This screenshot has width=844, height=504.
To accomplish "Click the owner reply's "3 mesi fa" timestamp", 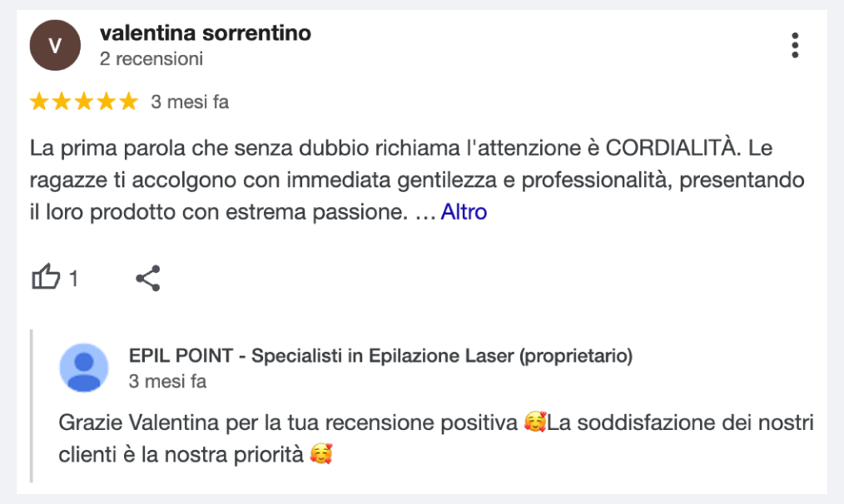I will pos(167,382).
